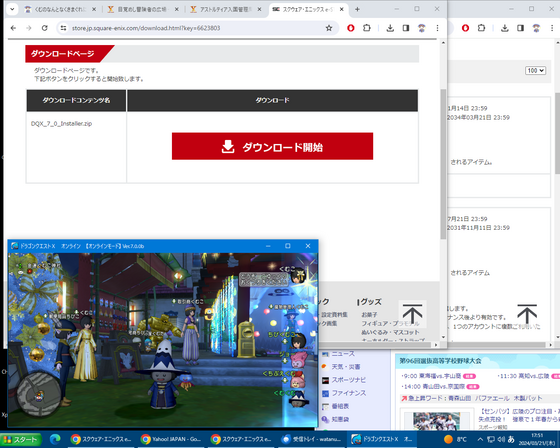Open the 100 dropdown in the back window
Viewport: 560px width, 448px height.
pyautogui.click(x=535, y=70)
